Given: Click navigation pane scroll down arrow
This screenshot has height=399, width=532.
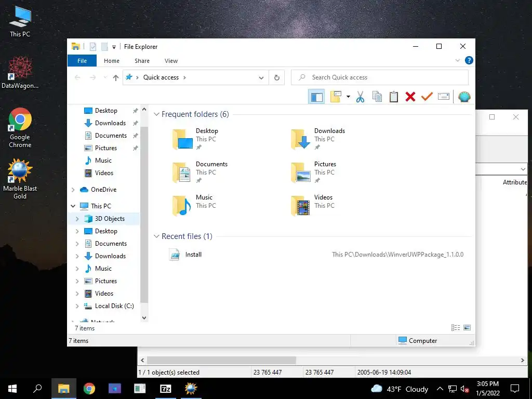Looking at the screenshot, I should point(144,318).
